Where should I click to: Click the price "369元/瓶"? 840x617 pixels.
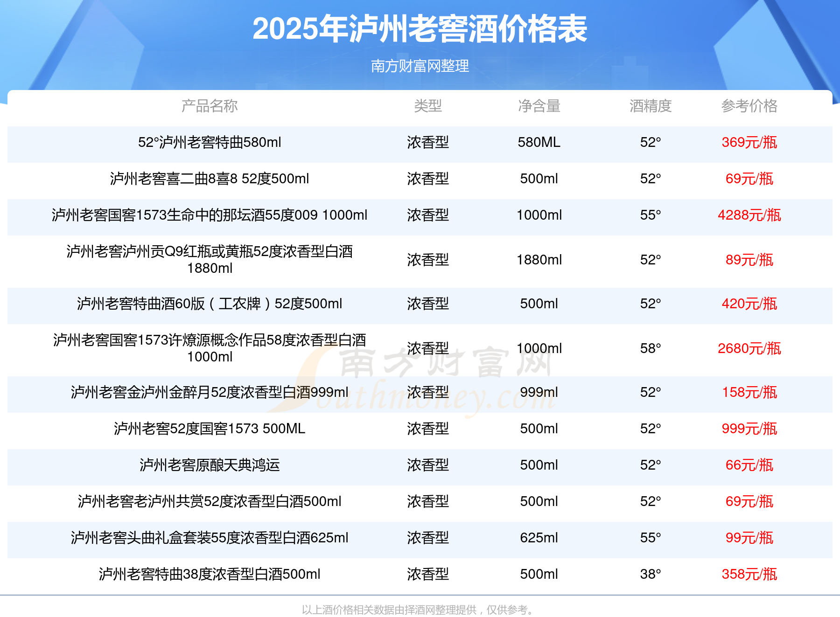click(x=749, y=142)
